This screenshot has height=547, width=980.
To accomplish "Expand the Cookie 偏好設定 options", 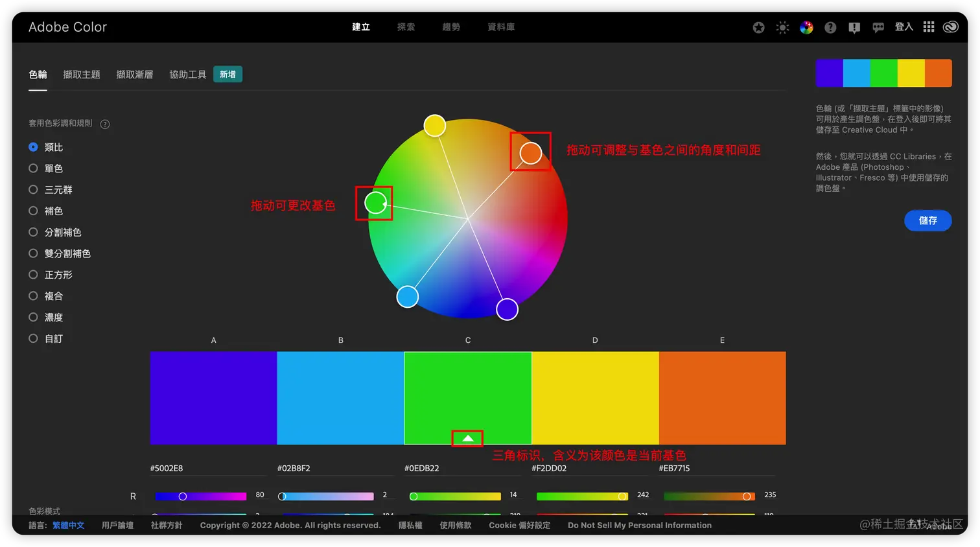I will click(x=519, y=525).
